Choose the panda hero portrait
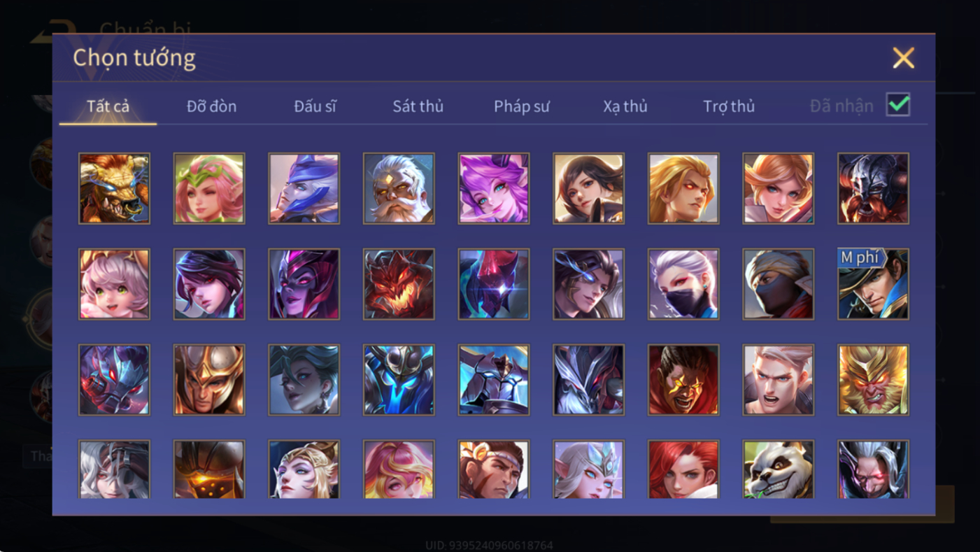This screenshot has height=552, width=980. [779, 469]
